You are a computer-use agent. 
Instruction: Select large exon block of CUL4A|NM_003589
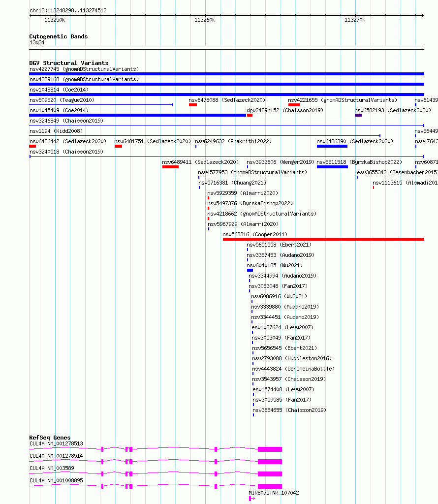pos(270,474)
